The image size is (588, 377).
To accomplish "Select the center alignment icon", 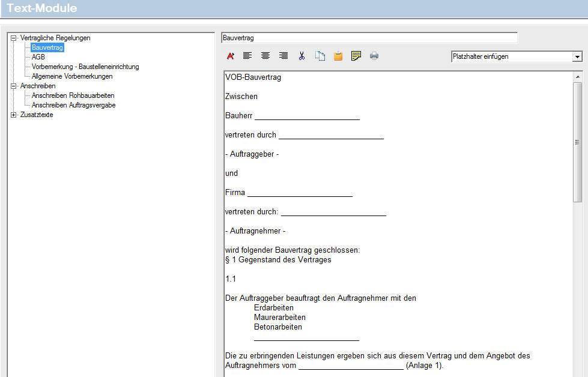I will [x=265, y=55].
